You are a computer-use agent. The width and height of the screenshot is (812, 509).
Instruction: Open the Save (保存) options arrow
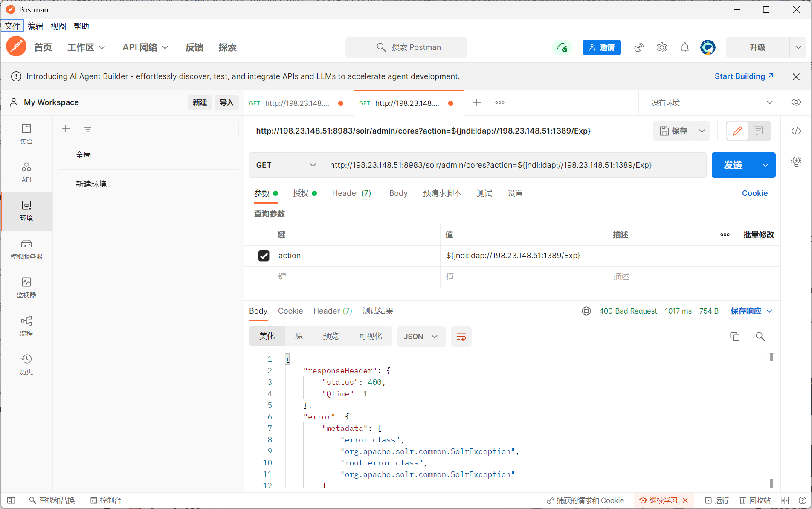point(702,131)
